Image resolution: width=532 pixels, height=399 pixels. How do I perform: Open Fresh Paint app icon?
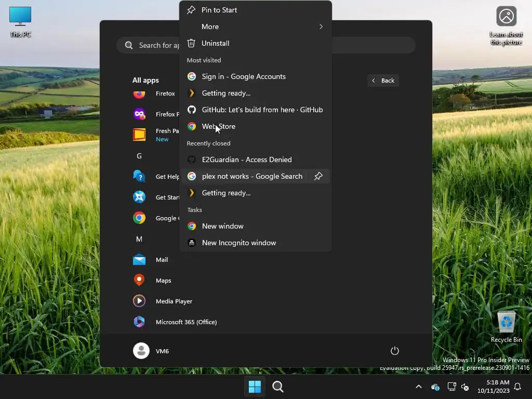pos(139,135)
